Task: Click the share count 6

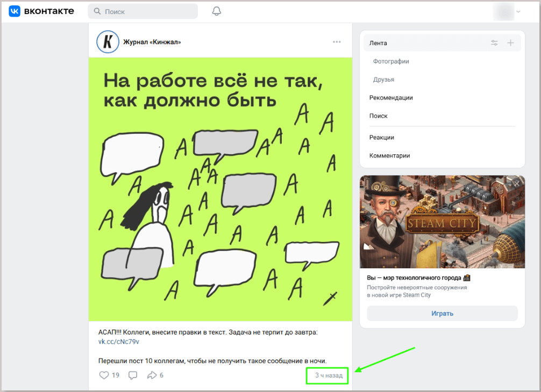Action: point(161,375)
